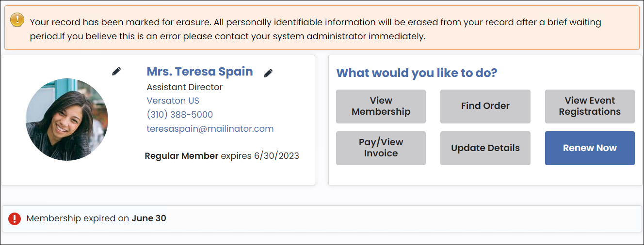The image size is (644, 245).
Task: Click the Assistant Director job title
Action: point(185,87)
